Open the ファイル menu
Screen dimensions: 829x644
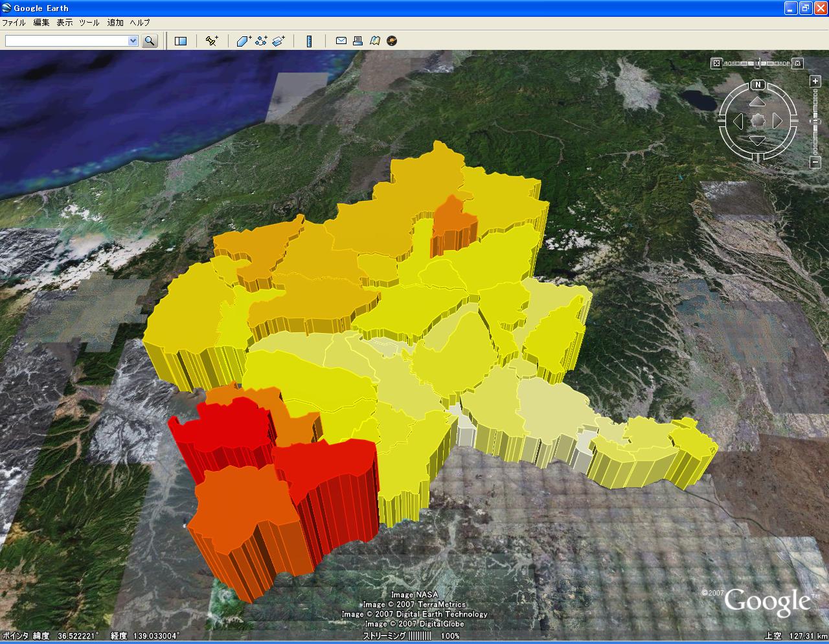(14, 22)
